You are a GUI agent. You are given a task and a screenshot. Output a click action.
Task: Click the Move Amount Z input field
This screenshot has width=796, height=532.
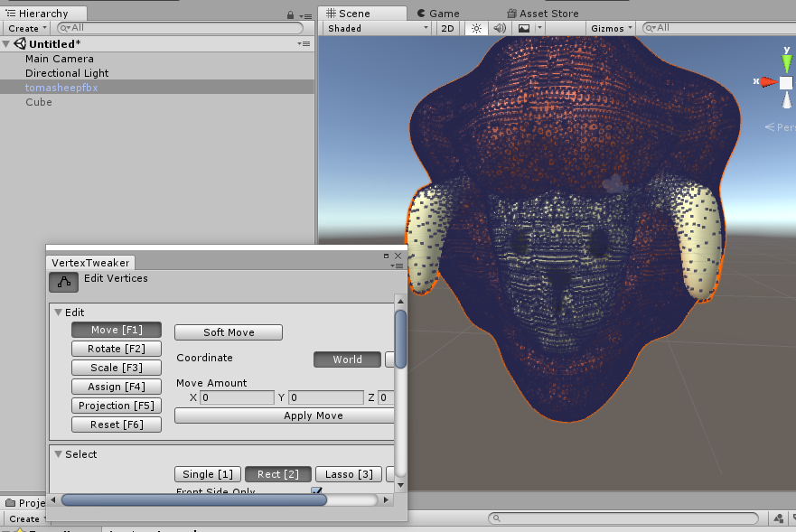(386, 397)
